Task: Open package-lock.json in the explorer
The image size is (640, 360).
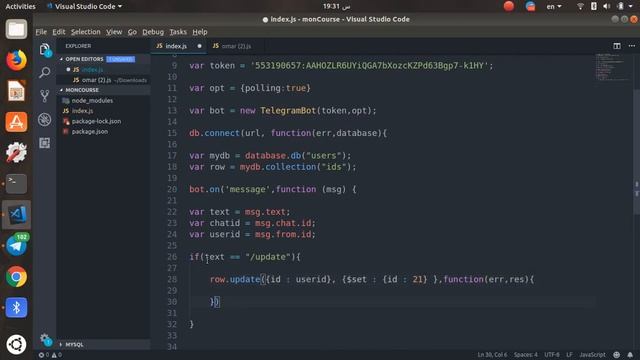Action: 96,121
